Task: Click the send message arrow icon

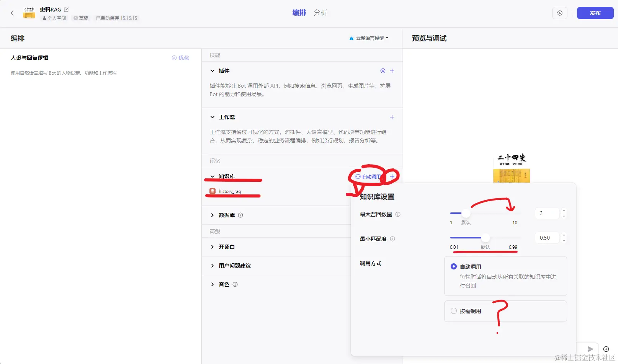Action: click(x=590, y=349)
